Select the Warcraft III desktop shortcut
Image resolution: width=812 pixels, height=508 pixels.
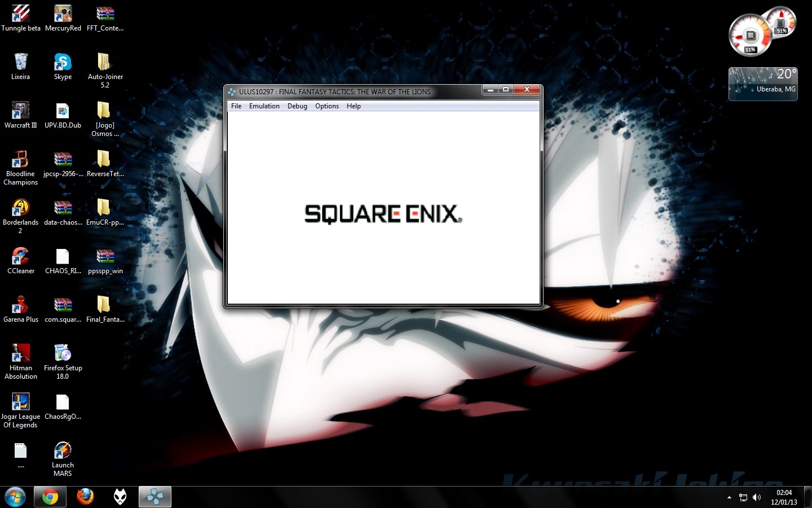[20, 112]
